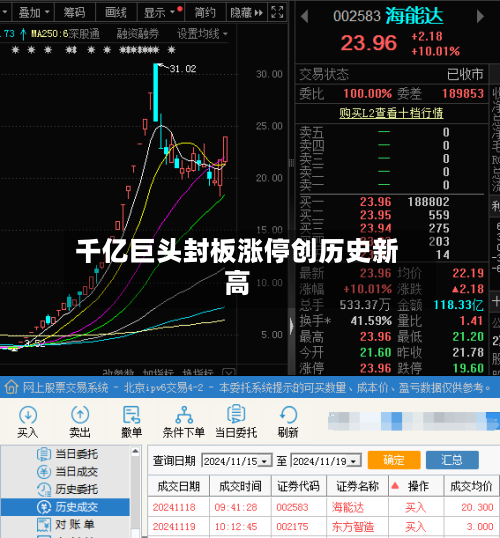Click the 融资融券 margin trading label
The image size is (500, 538).
(x=138, y=34)
